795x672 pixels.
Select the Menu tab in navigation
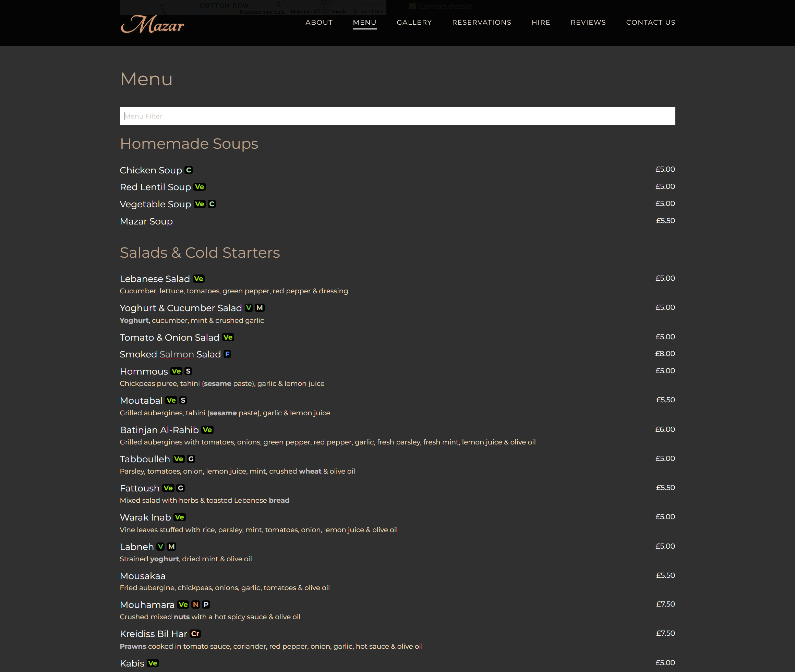[x=364, y=22]
